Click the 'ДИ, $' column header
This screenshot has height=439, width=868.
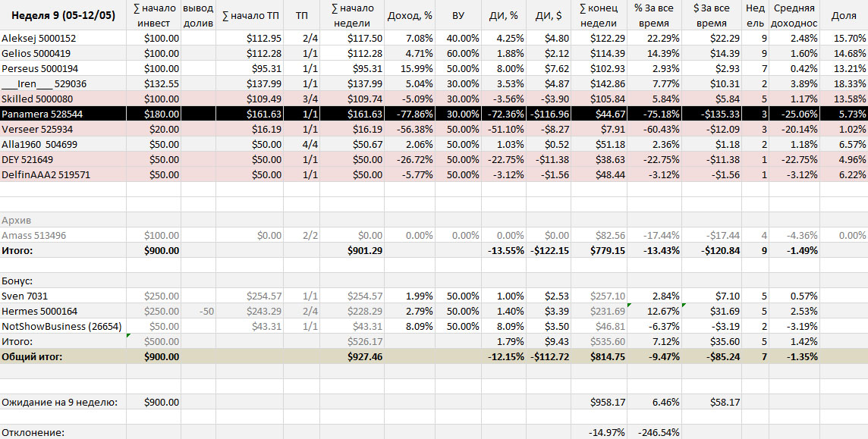pos(549,15)
